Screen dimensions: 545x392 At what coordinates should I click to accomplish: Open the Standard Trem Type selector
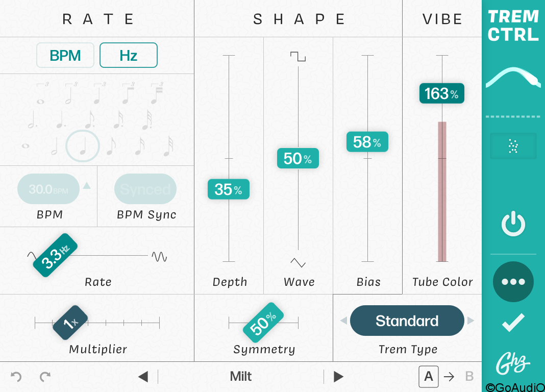[407, 321]
